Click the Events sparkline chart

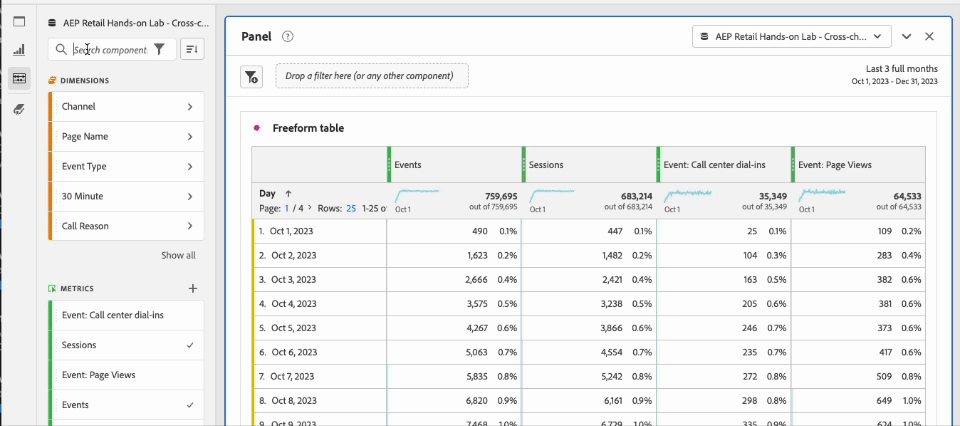pyautogui.click(x=417, y=196)
